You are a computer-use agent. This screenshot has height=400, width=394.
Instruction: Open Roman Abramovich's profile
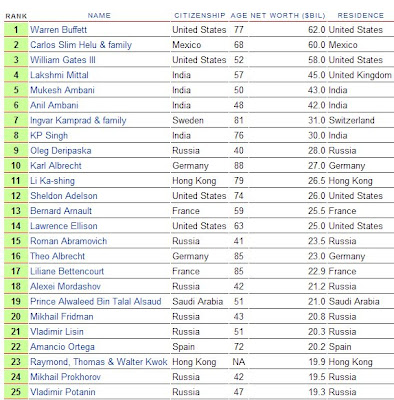[x=69, y=241]
